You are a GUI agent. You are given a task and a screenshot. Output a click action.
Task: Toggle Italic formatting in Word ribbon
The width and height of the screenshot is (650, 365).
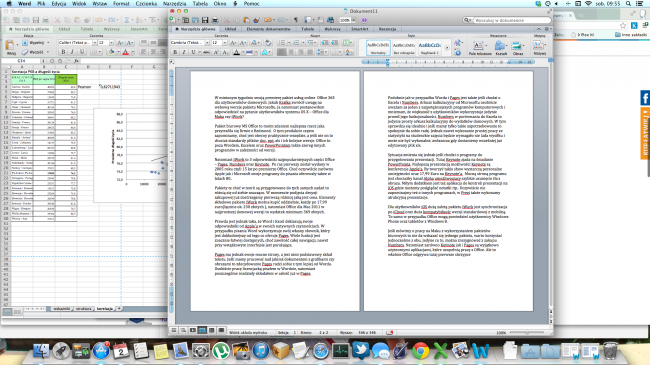coord(184,52)
